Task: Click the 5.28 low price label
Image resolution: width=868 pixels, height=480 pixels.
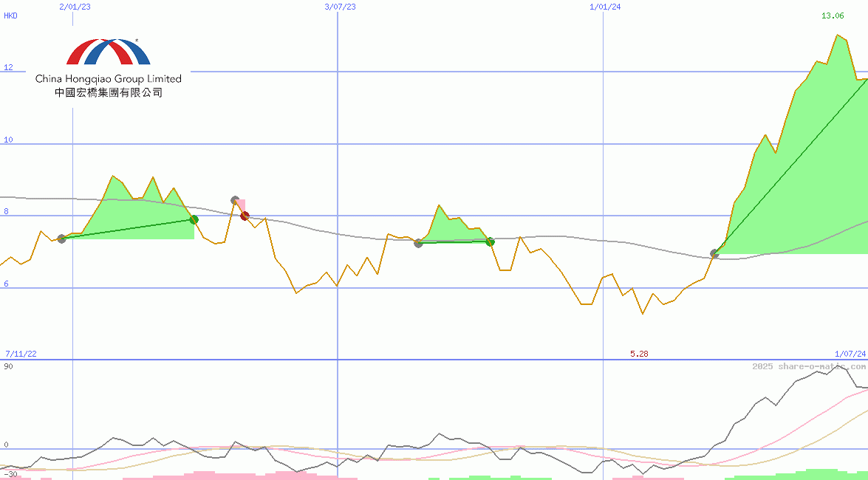Action: coord(638,354)
